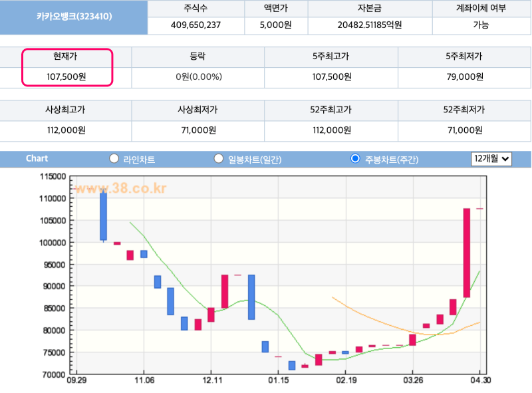Click the 02.19 date label on x-axis

pos(346,380)
